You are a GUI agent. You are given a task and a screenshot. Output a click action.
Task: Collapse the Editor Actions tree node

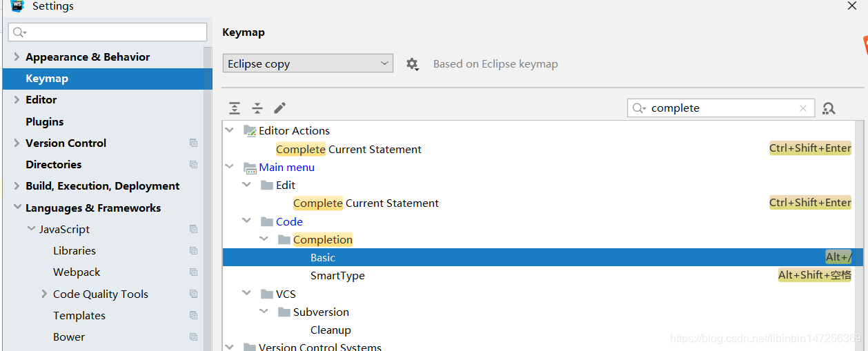[x=229, y=130]
